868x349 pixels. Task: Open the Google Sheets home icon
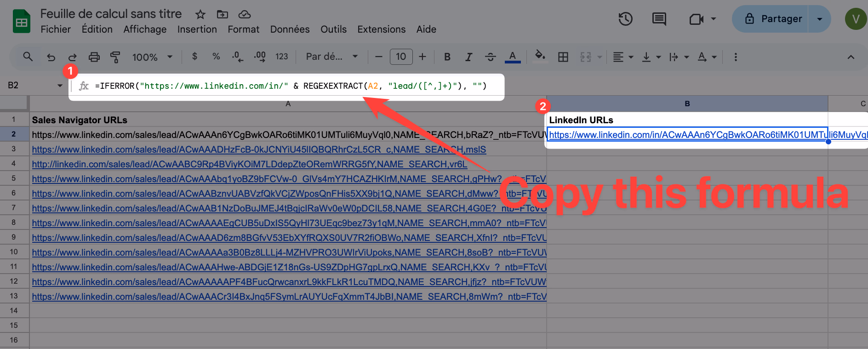(x=21, y=21)
